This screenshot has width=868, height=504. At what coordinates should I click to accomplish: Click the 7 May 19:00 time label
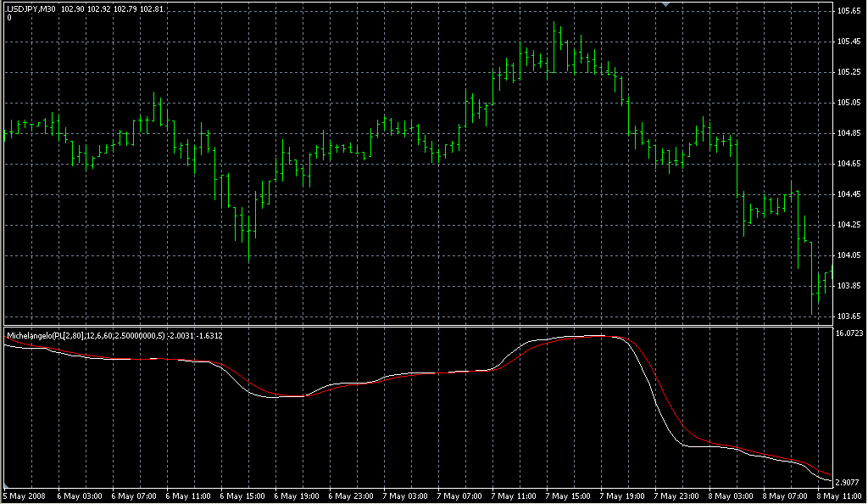pyautogui.click(x=624, y=496)
